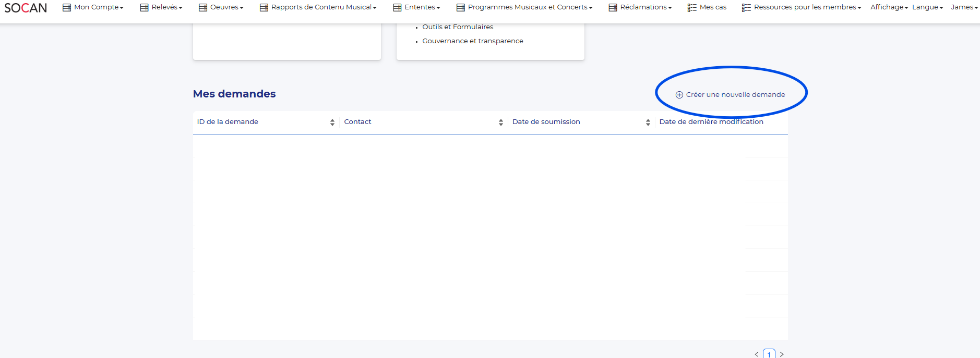Viewport: 980px width, 358px height.
Task: Open Rapports de Contenu Musical menu
Action: 318,7
